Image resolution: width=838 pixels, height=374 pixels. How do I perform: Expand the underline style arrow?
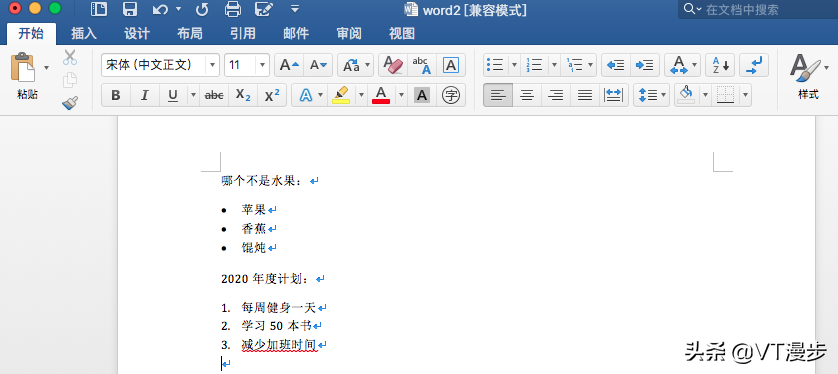point(193,96)
